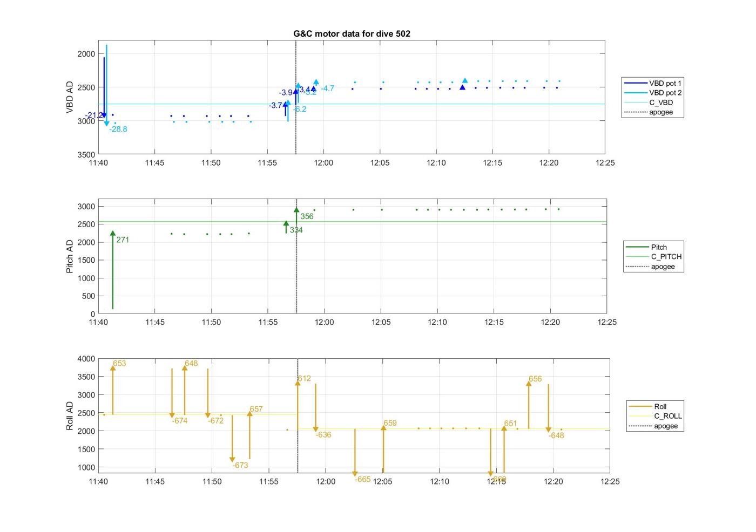
Task: Select 'VBD pot 1' legend entry
Action: pyautogui.click(x=653, y=83)
